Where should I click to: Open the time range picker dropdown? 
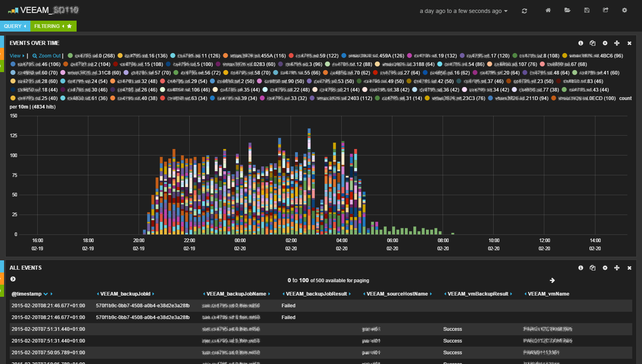(463, 11)
